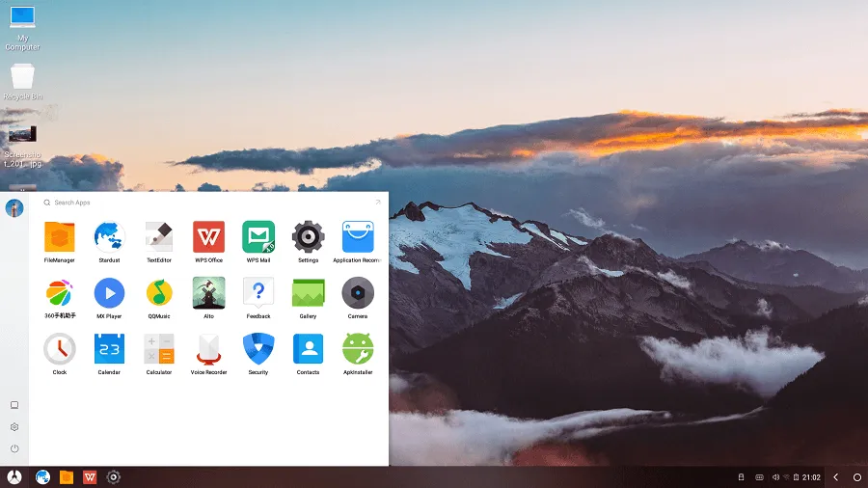Screen dimensions: 868x488
Task: Click the taskbar back arrow button
Action: point(835,477)
